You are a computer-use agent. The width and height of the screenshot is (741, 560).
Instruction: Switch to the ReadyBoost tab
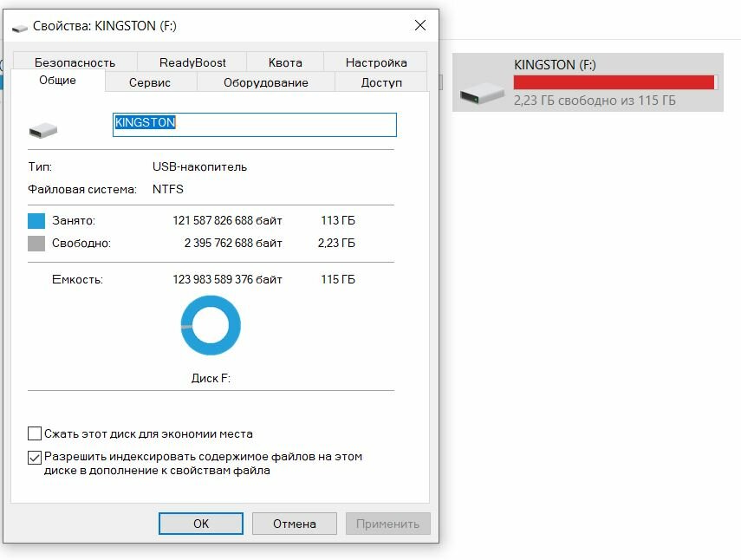click(x=192, y=62)
